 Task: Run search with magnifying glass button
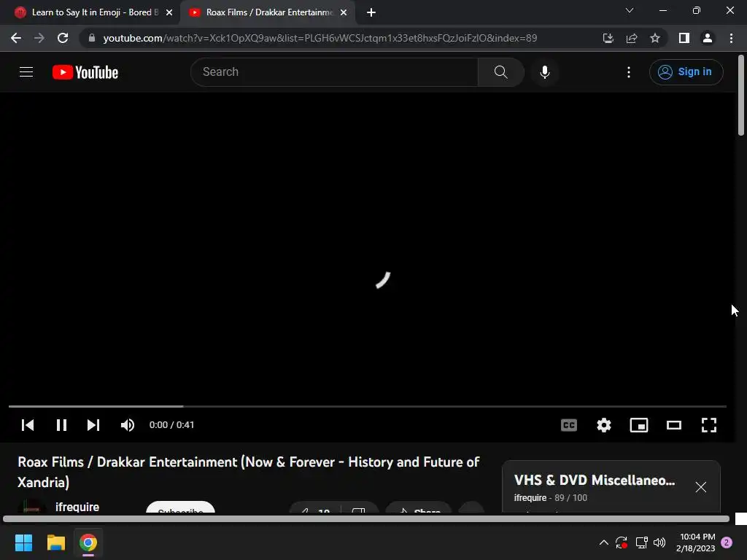click(x=500, y=72)
